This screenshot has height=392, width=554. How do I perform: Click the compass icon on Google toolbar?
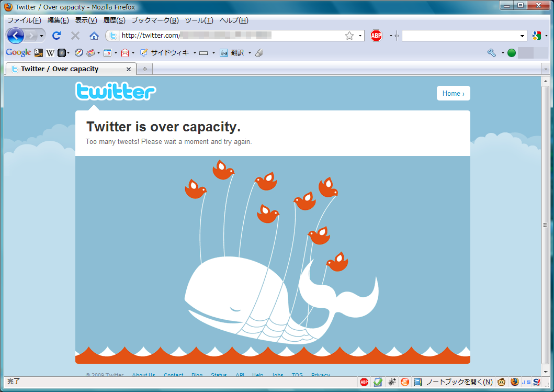[x=79, y=53]
